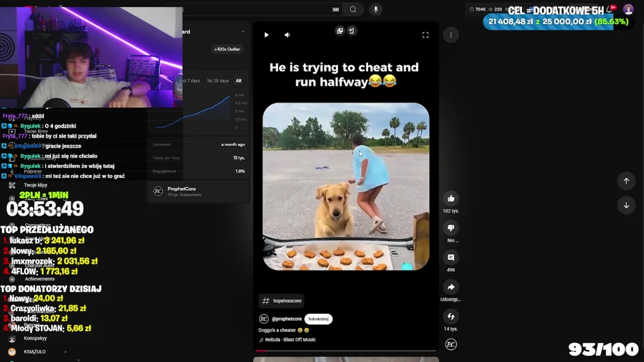Click the 'a month ago' uploaded value
644x362 pixels.
tap(233, 144)
